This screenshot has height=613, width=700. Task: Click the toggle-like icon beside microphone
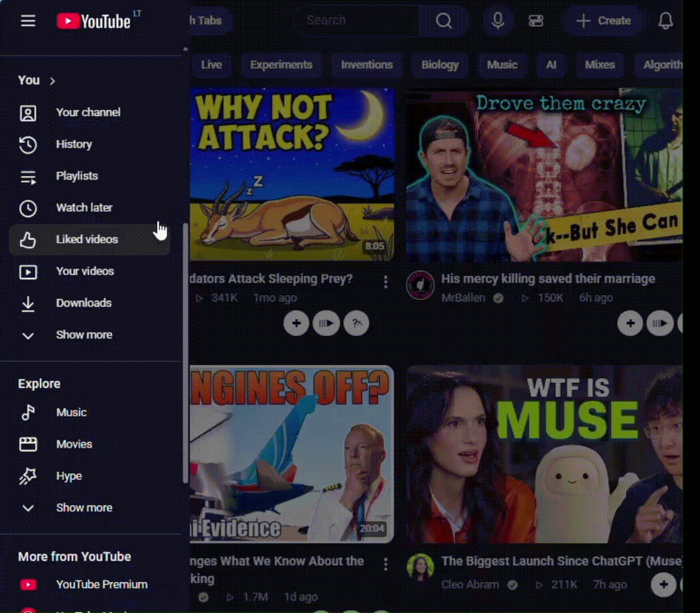point(536,21)
